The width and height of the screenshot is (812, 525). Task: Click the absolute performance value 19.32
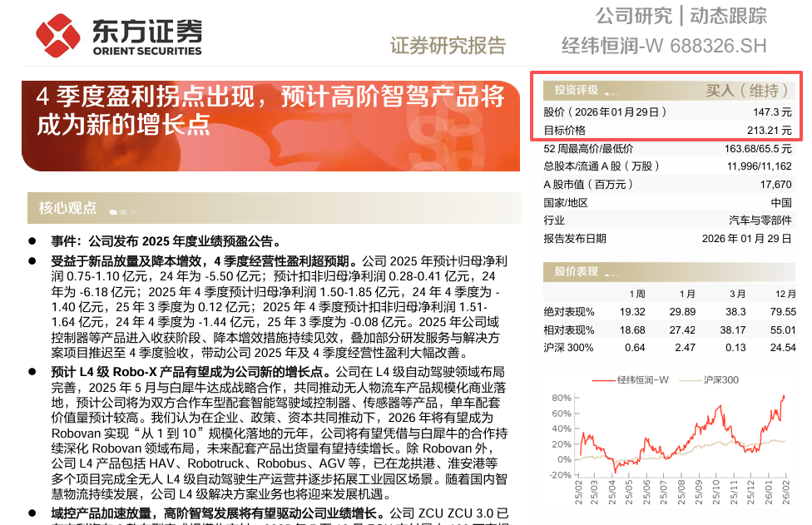632,312
